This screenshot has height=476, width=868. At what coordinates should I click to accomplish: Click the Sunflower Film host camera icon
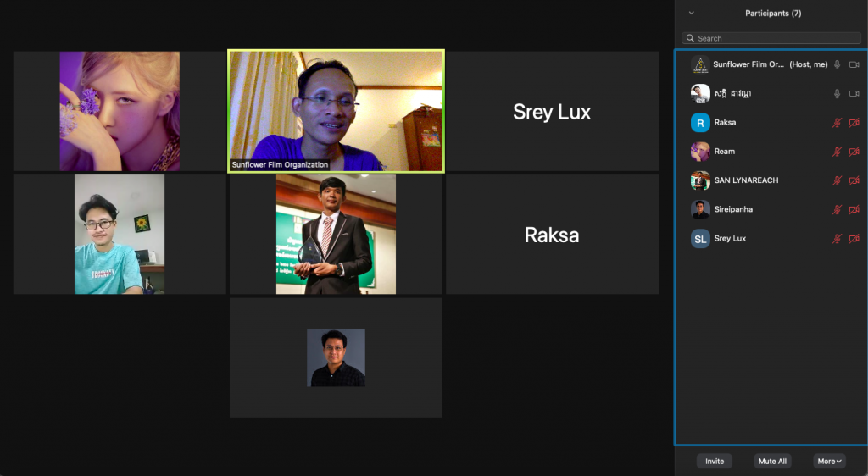tap(854, 64)
